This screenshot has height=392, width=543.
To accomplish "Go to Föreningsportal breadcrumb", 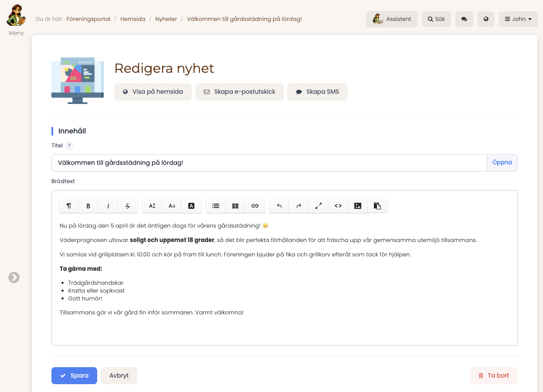I will pos(88,19).
